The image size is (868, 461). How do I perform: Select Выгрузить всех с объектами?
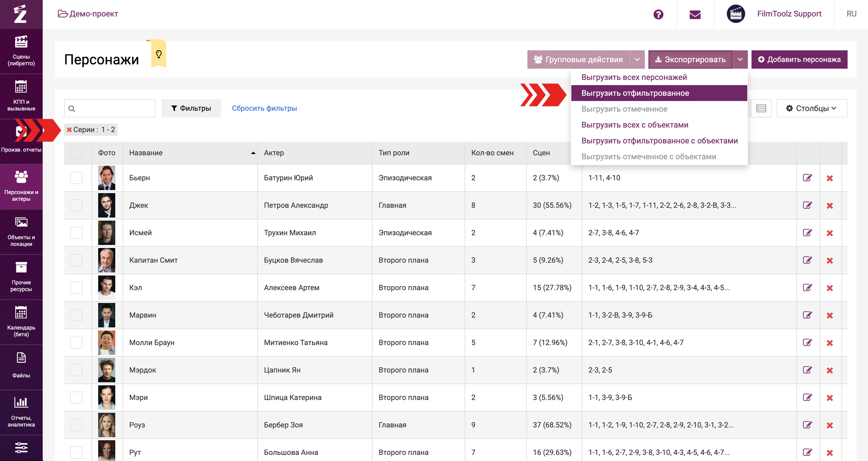[634, 125]
